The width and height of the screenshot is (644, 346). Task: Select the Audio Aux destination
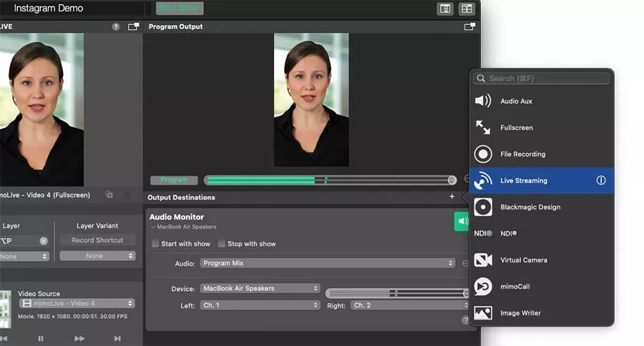[x=542, y=101]
